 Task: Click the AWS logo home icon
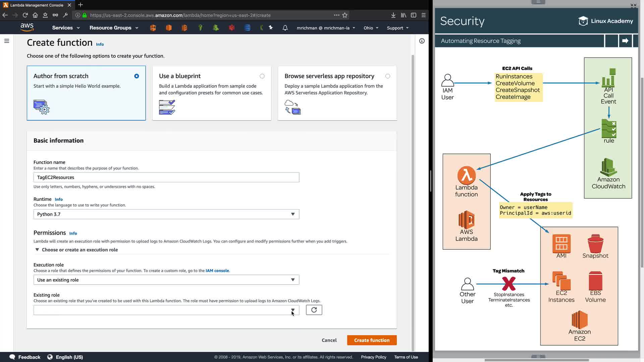click(27, 27)
